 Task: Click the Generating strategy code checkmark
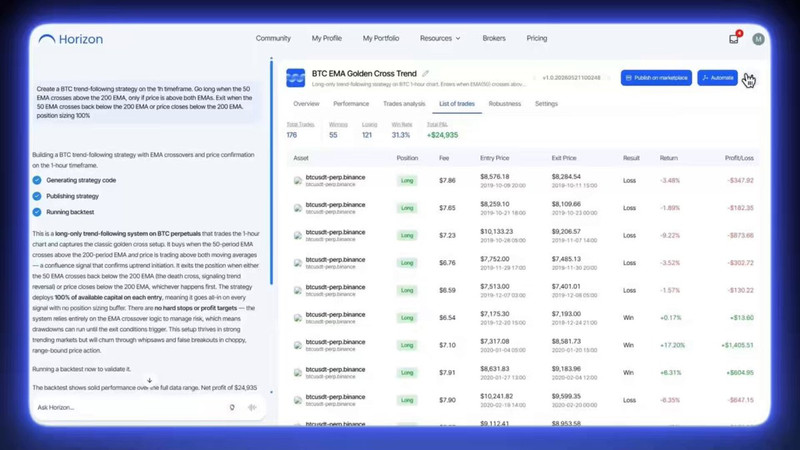37,180
